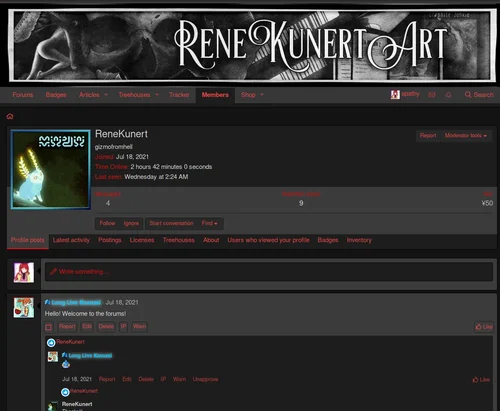Expand the Articles menu arrow
Viewport: 500px width, 411px height.
pos(106,95)
